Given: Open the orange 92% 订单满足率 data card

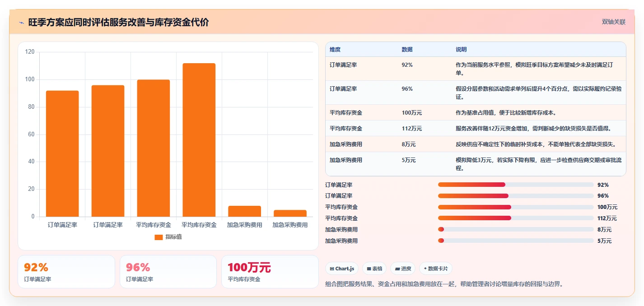Looking at the screenshot, I should tap(66, 272).
